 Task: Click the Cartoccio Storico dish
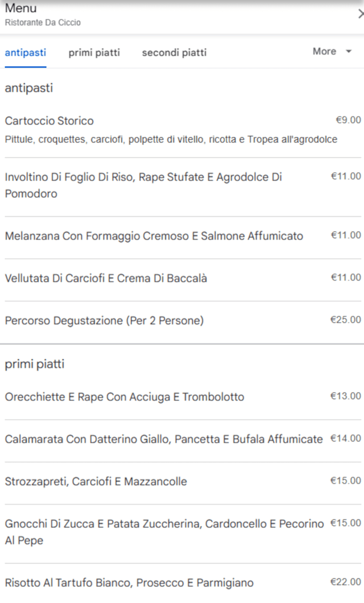(49, 121)
